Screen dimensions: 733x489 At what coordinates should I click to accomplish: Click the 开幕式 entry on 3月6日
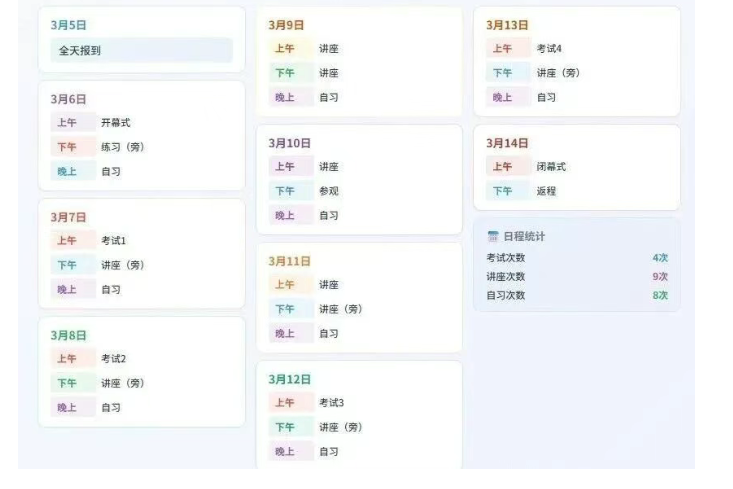[116, 123]
